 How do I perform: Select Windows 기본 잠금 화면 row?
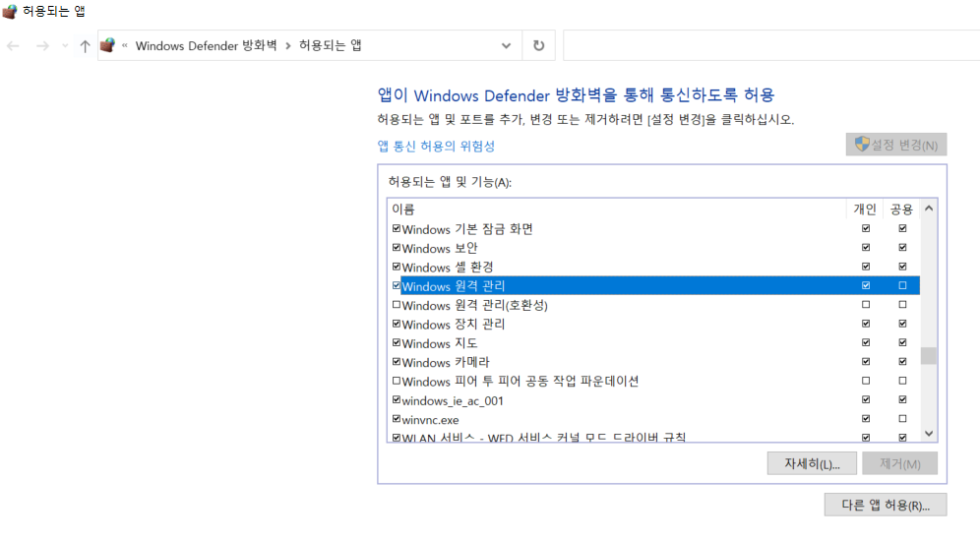(x=653, y=229)
